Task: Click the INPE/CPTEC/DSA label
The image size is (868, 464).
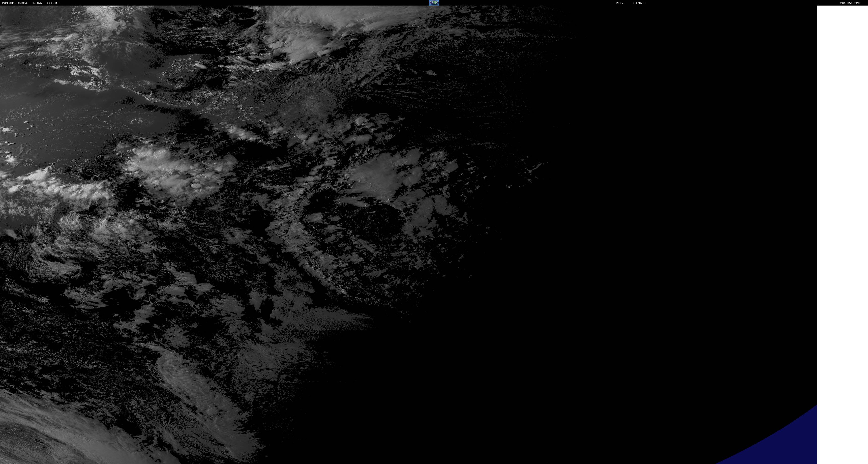Action: click(14, 3)
